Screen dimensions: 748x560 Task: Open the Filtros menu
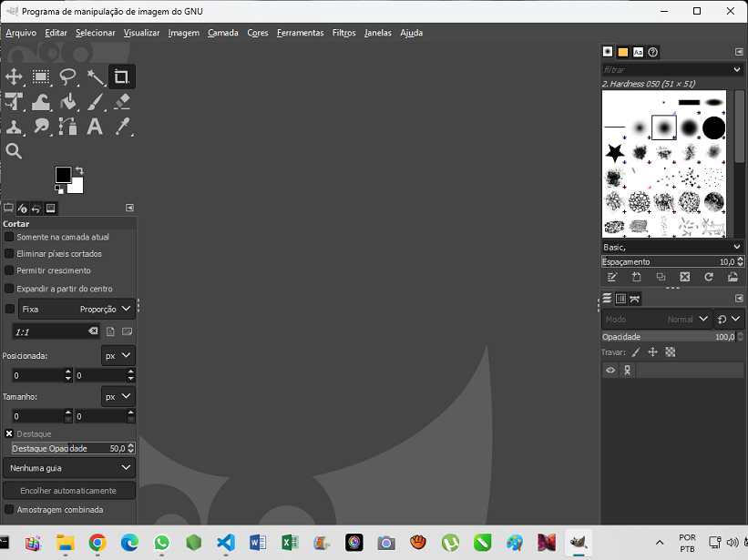[344, 33]
